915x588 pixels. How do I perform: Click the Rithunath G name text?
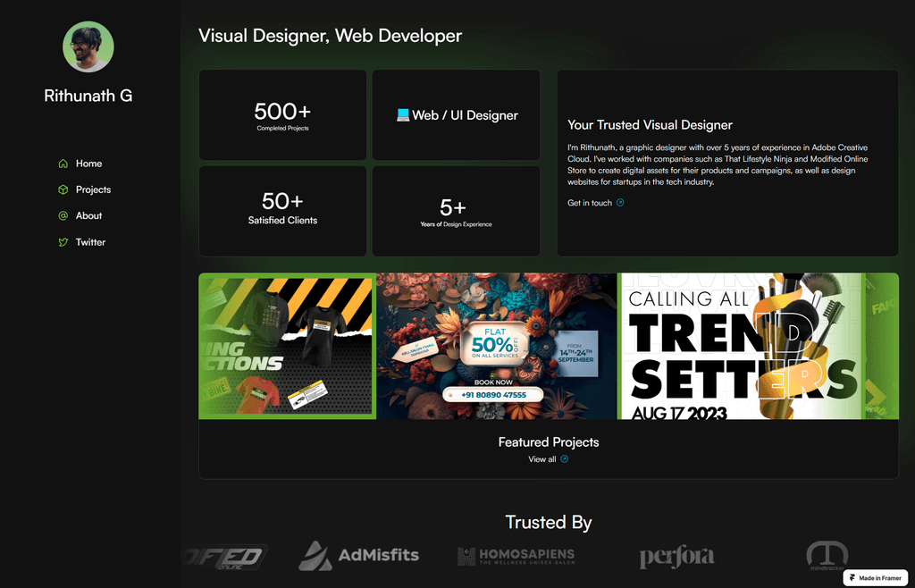pos(88,96)
